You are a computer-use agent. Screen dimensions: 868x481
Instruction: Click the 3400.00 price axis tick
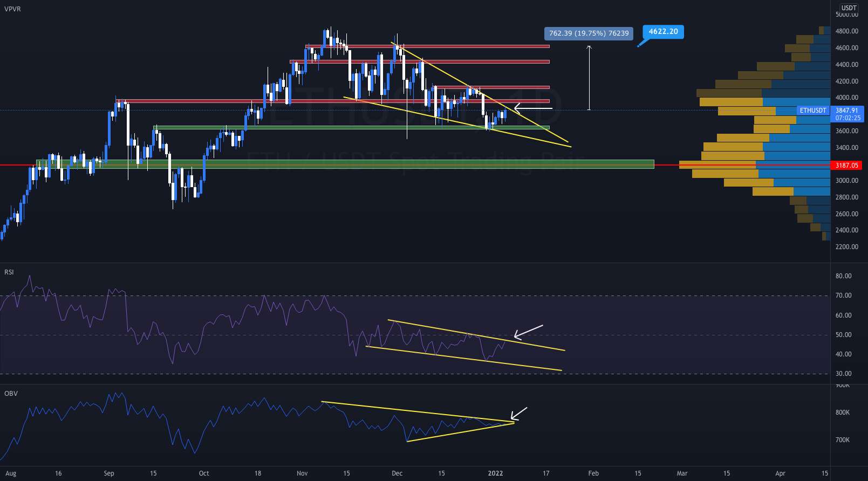(x=846, y=148)
